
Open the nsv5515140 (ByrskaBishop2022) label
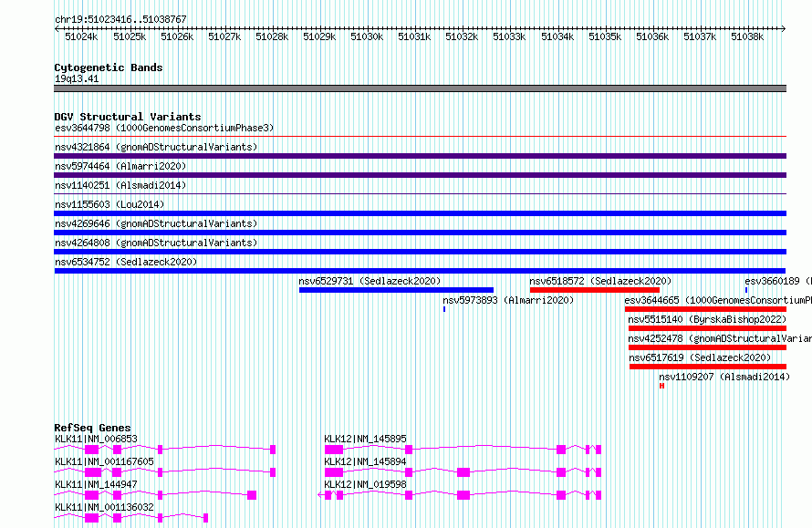coord(707,319)
